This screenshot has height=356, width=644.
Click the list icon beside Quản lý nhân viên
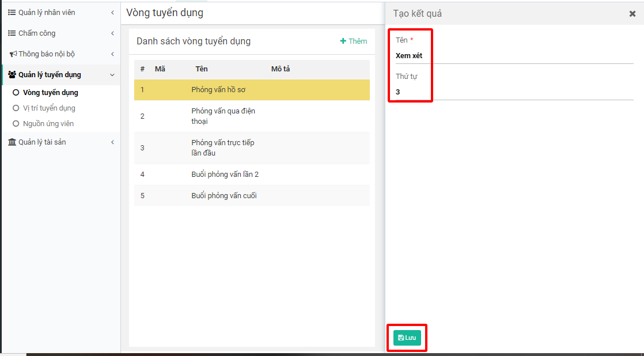point(12,13)
